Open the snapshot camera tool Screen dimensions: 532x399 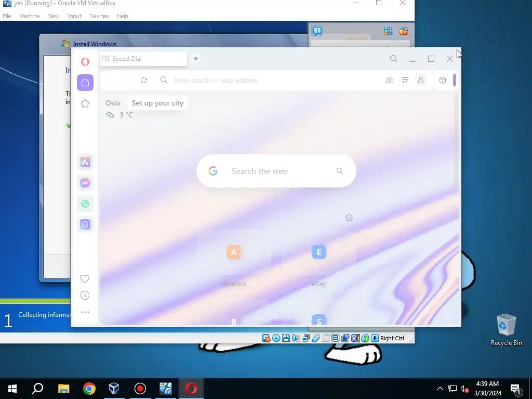tap(390, 81)
